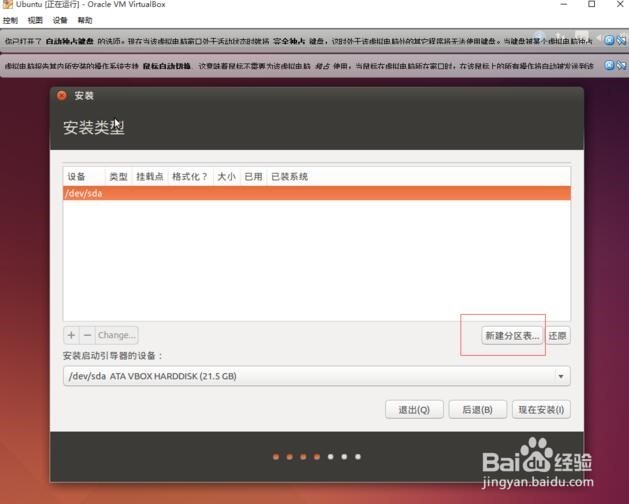Click 后退(B) to go back
Image resolution: width=629 pixels, height=504 pixels.
click(x=477, y=410)
